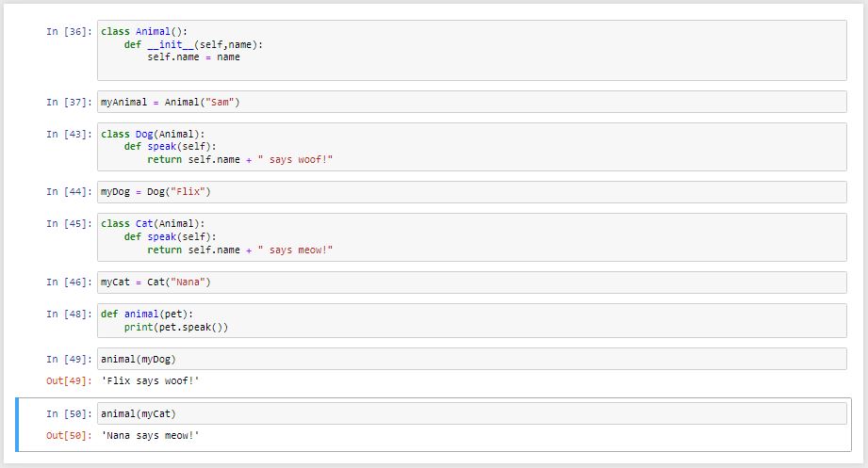Click the In [36] prompt label
This screenshot has width=868, height=468.
[x=69, y=32]
